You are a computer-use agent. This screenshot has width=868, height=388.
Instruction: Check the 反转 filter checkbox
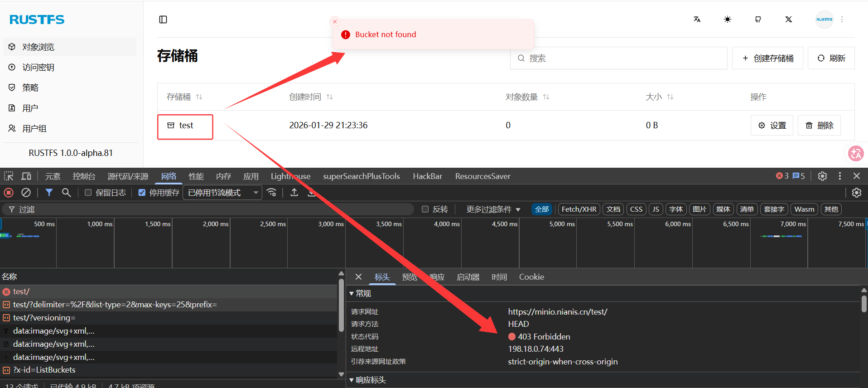tap(425, 209)
